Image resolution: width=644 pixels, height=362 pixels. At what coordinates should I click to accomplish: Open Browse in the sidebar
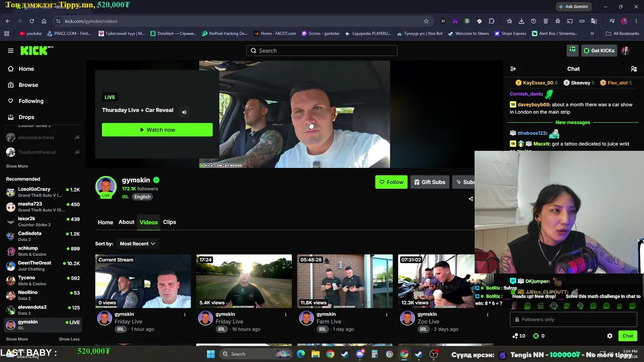coord(28,85)
